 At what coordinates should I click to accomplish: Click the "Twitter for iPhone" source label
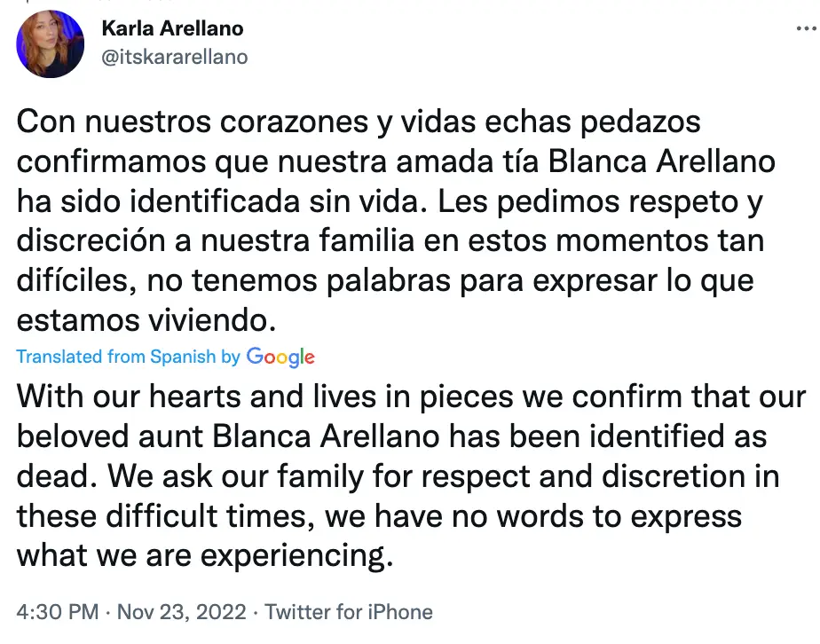tap(349, 611)
